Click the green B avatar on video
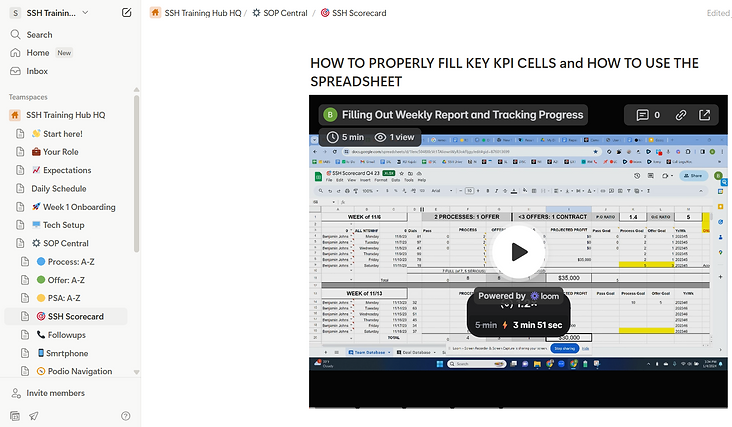 330,115
